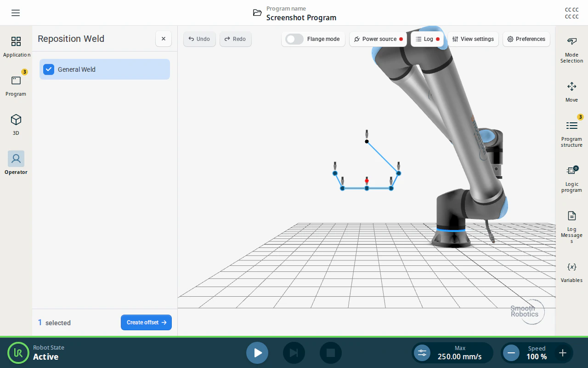Open max speed settings slider icon
The width and height of the screenshot is (588, 368).
pyautogui.click(x=422, y=353)
